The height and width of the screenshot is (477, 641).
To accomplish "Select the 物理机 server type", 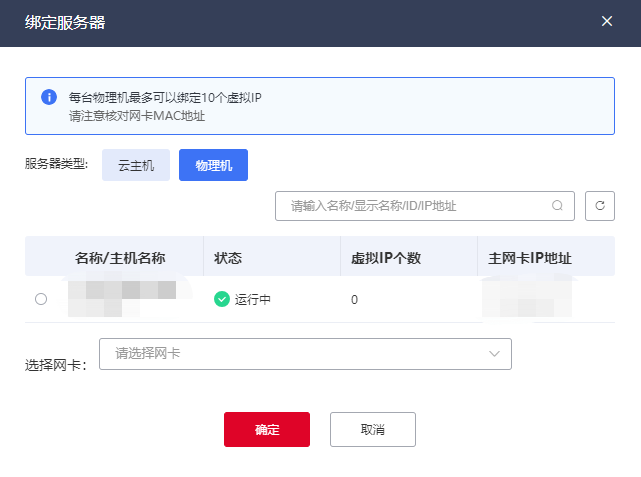I will (213, 165).
